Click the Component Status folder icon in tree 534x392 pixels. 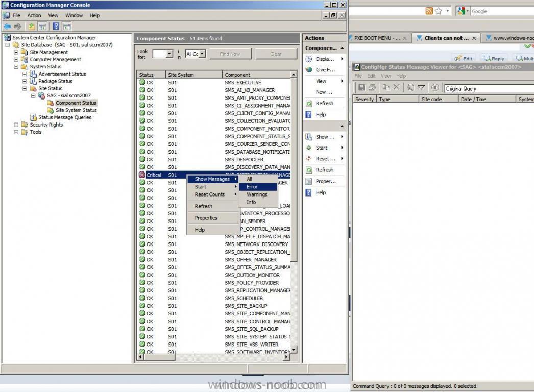51,103
